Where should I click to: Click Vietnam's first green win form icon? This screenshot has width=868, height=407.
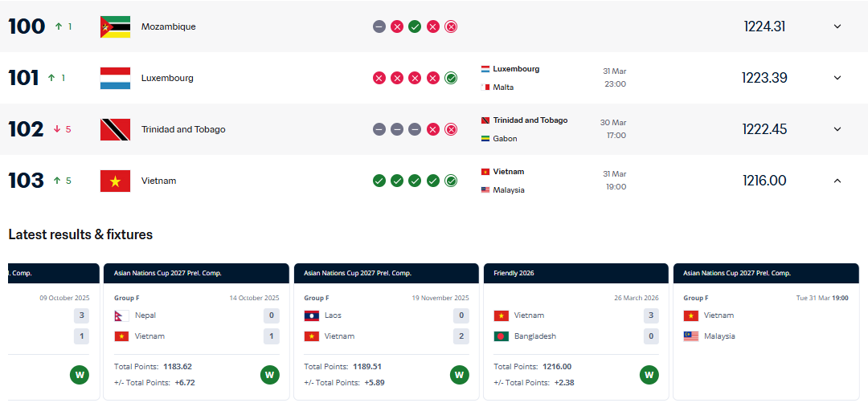click(x=379, y=181)
